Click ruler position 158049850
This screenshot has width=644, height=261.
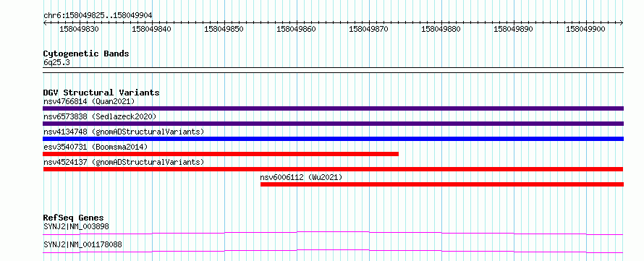click(224, 29)
